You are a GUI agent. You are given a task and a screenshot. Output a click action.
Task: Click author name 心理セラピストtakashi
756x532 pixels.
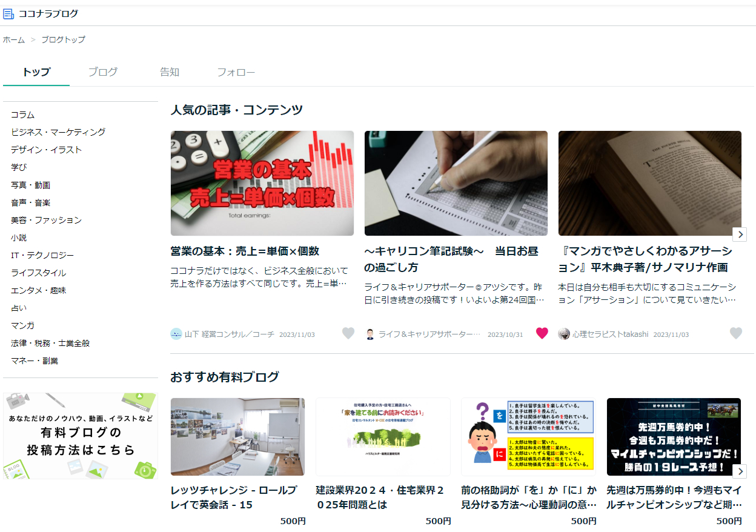tap(611, 334)
